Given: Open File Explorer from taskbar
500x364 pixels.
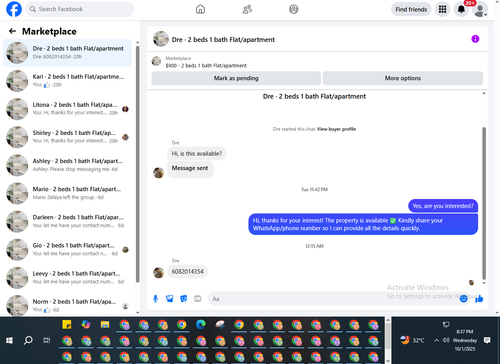Looking at the screenshot, I should pos(105,324).
